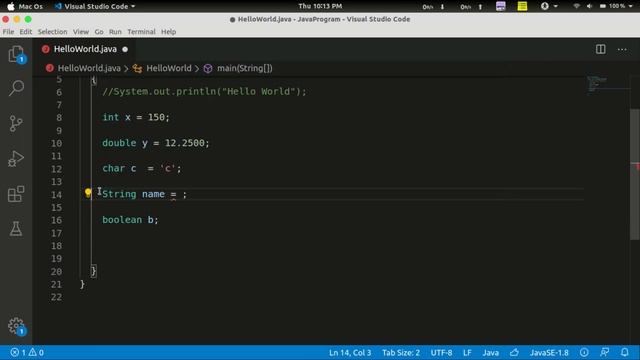Change Tab Size: 2 indentation setting

[x=401, y=352]
